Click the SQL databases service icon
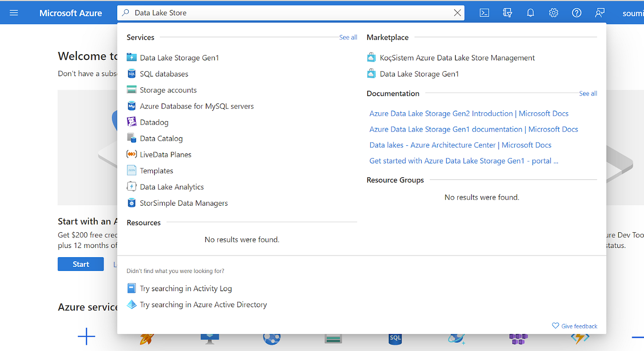The image size is (644, 351). [x=131, y=74]
